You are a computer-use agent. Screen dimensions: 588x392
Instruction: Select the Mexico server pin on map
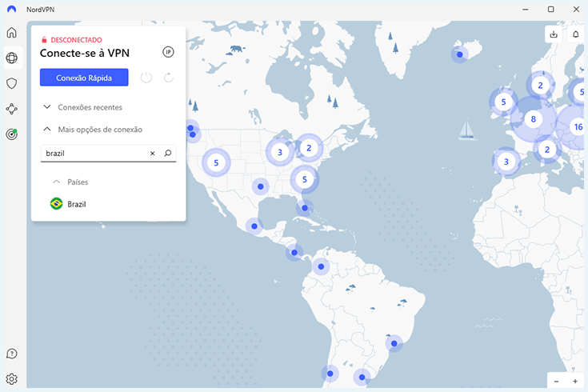pos(254,226)
